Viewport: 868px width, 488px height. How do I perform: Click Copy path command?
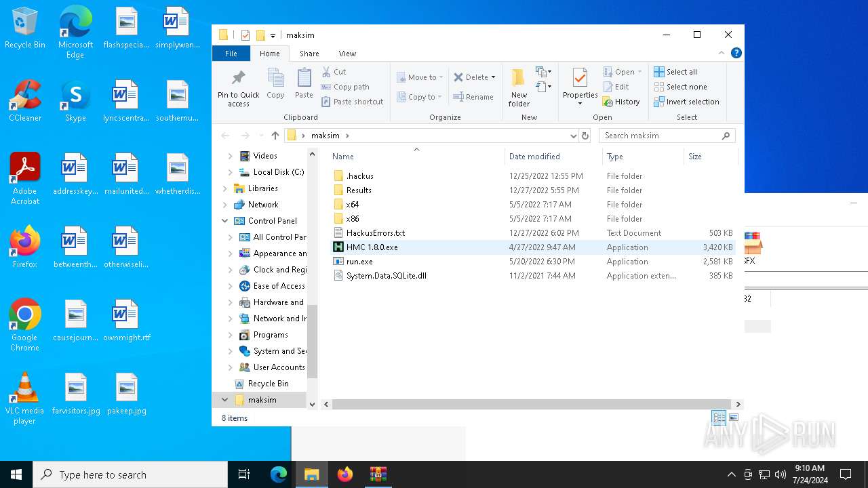[x=345, y=87]
